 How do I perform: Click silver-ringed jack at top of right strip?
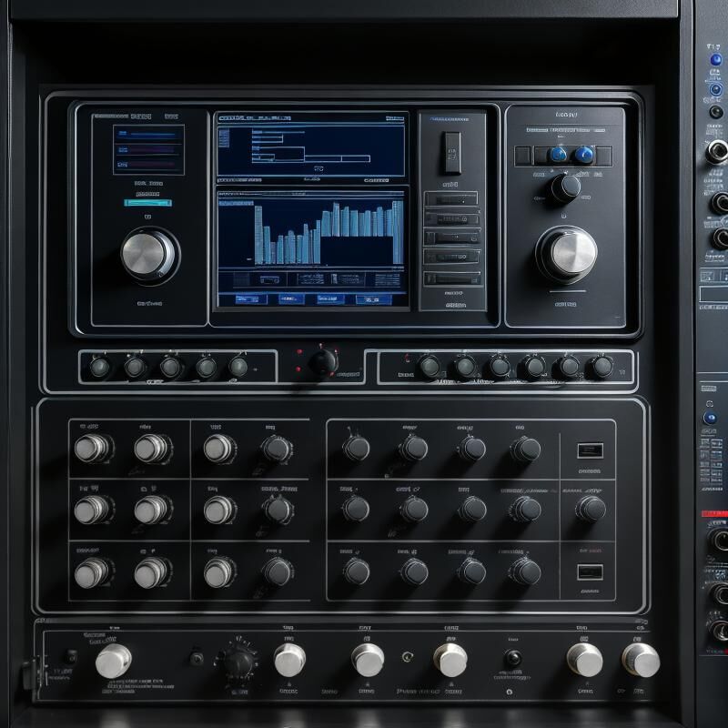coord(717,151)
